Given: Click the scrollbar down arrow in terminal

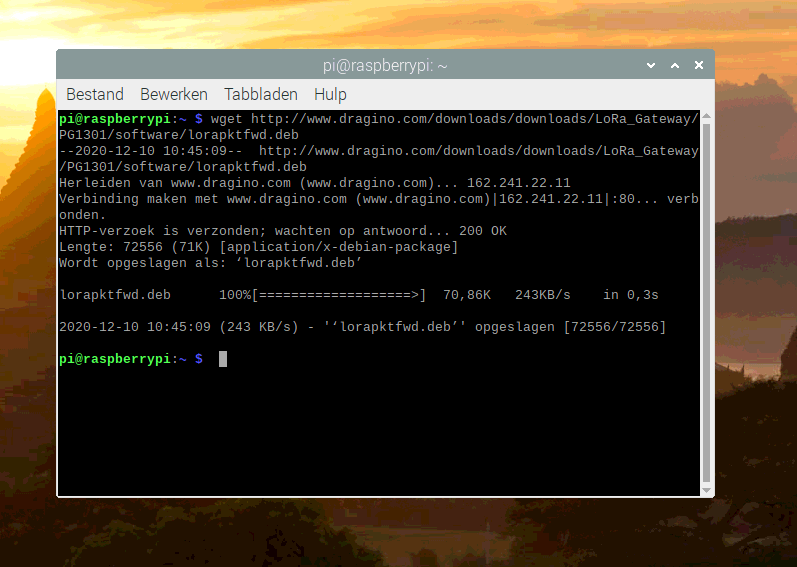Looking at the screenshot, I should tap(707, 490).
